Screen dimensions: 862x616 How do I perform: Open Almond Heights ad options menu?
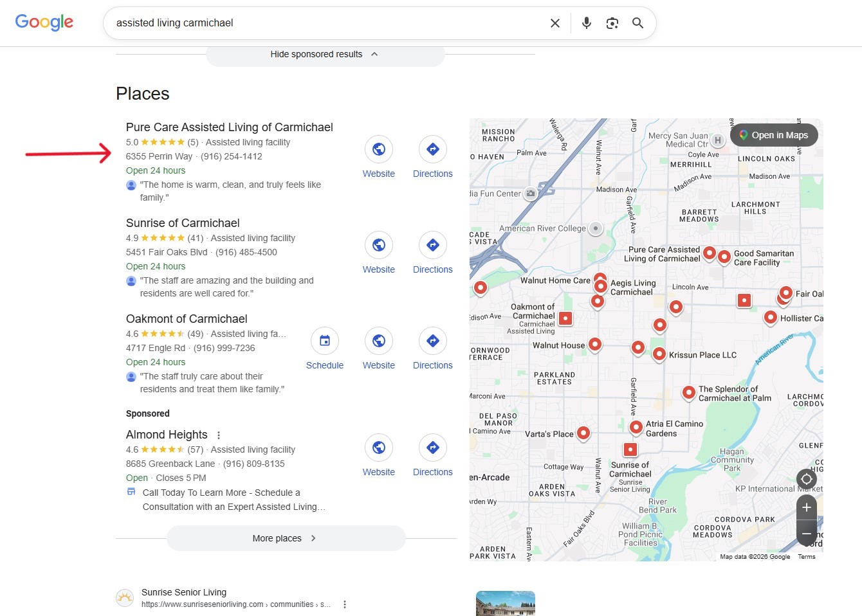(219, 435)
